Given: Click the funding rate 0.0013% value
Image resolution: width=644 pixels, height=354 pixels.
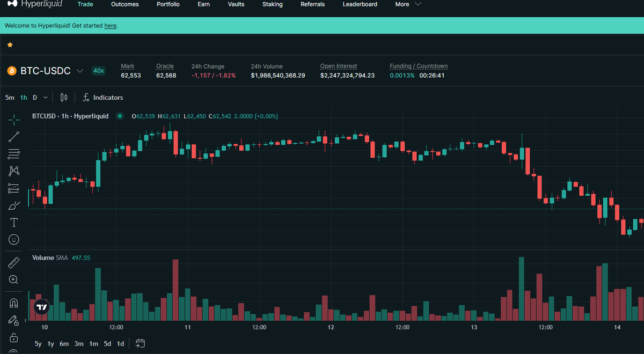Looking at the screenshot, I should click(x=402, y=76).
